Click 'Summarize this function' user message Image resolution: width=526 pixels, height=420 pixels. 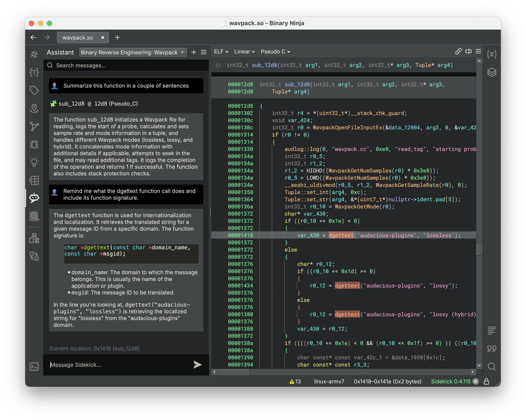[126, 86]
